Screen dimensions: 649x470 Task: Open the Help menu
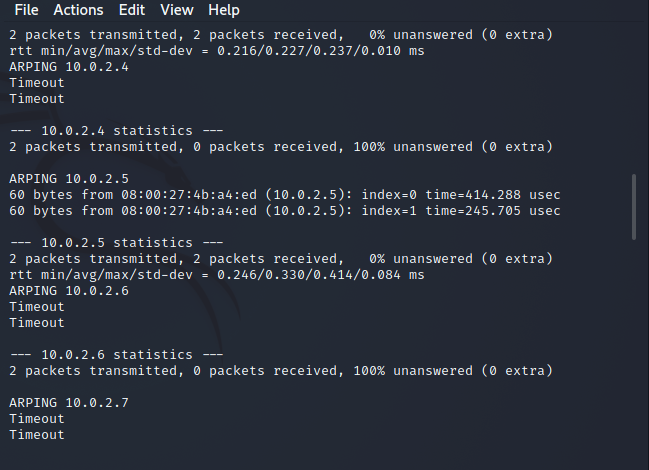tap(224, 10)
